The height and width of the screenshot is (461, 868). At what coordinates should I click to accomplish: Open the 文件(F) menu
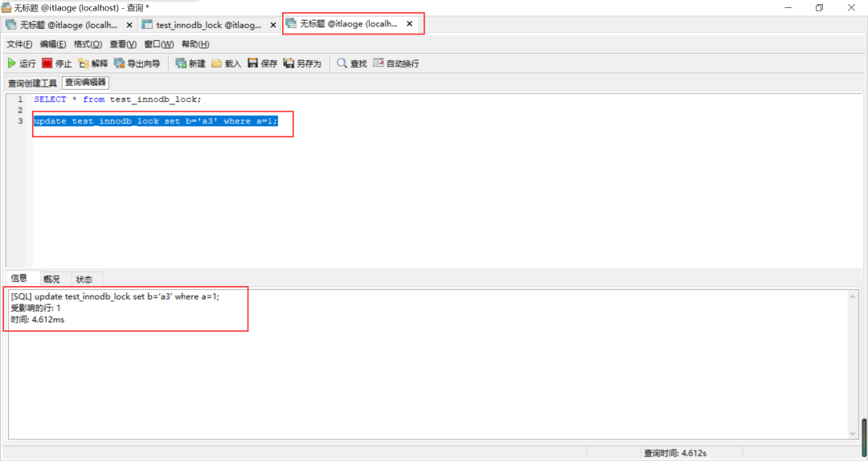(x=19, y=44)
